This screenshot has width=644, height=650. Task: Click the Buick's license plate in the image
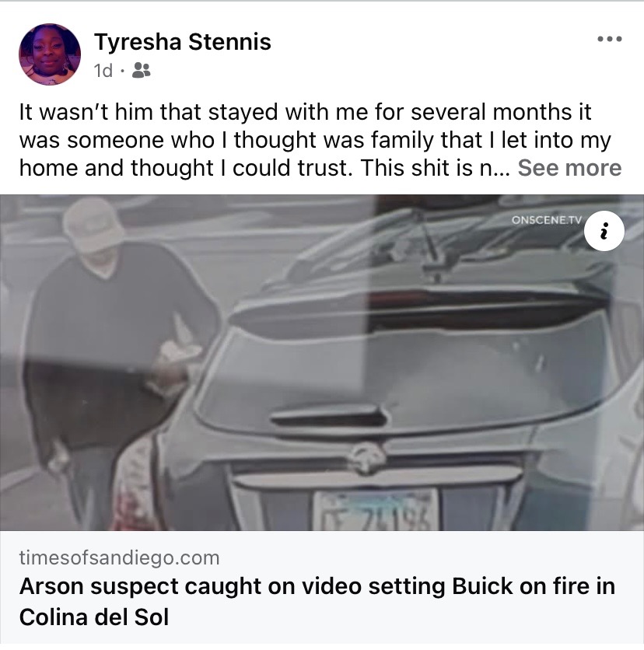coord(376,511)
